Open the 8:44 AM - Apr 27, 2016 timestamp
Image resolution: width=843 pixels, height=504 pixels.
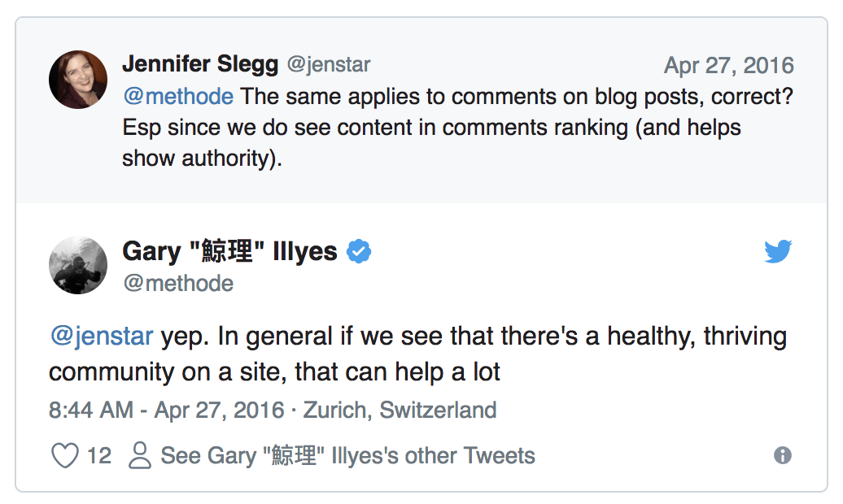pyautogui.click(x=166, y=410)
